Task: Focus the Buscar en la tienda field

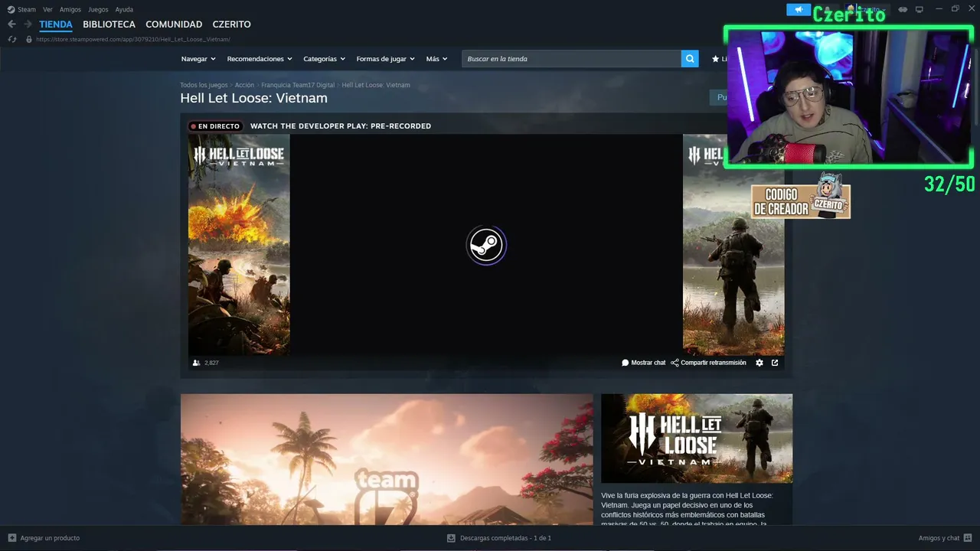Action: point(571,59)
